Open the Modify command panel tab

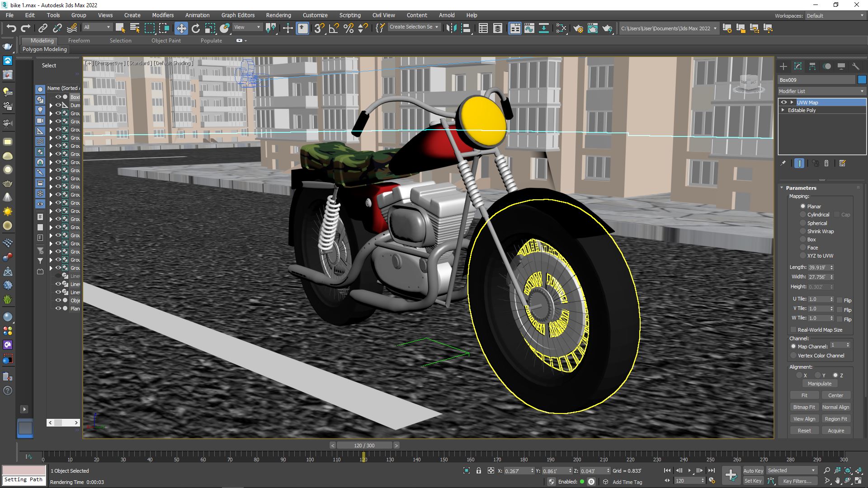(798, 66)
